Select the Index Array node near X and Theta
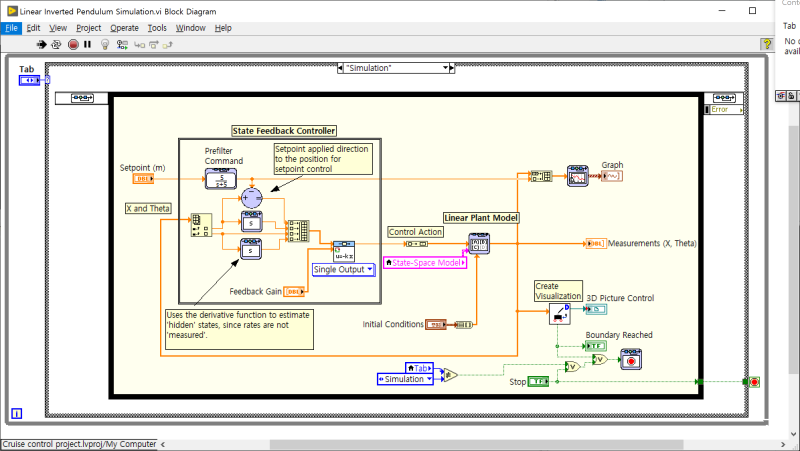Screen dimensions: 800x451 click(x=201, y=225)
